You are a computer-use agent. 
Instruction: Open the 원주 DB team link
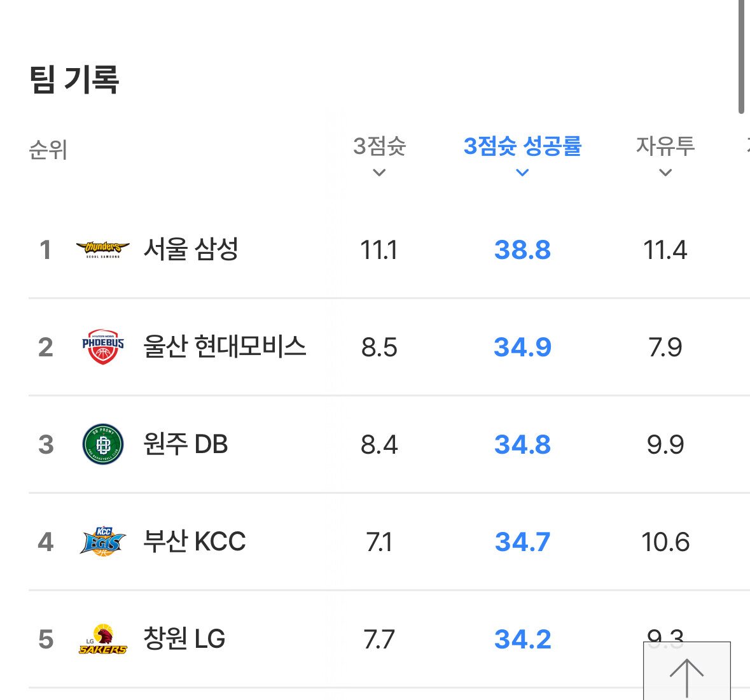click(x=186, y=444)
